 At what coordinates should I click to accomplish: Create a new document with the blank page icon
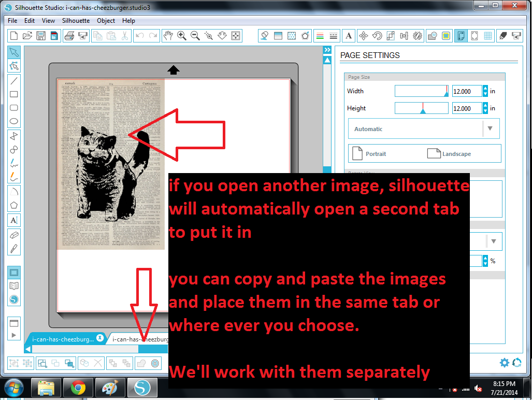pos(14,36)
